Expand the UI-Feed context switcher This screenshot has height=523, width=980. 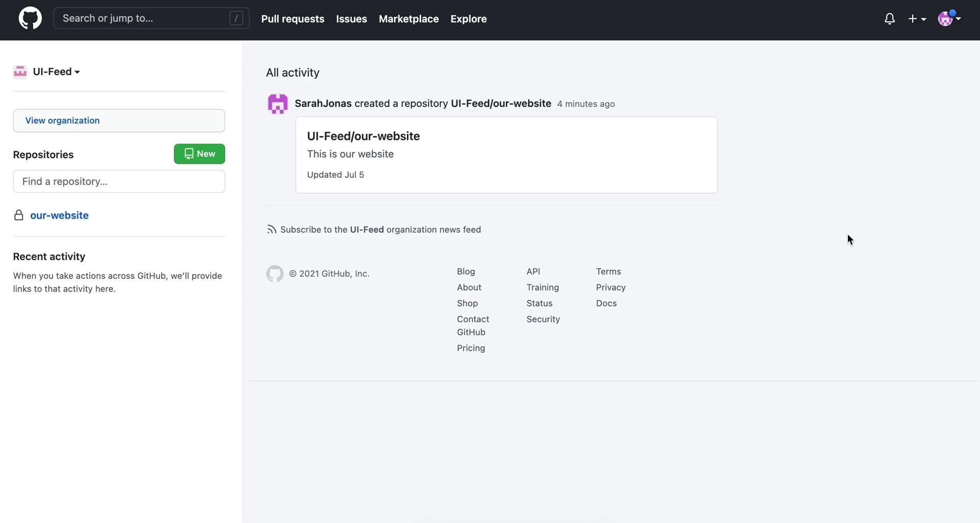tap(56, 72)
